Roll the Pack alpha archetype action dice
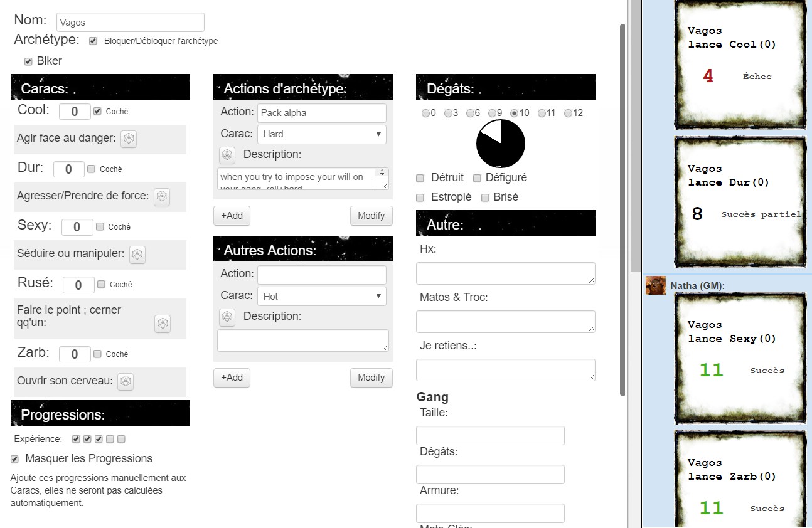 click(227, 155)
